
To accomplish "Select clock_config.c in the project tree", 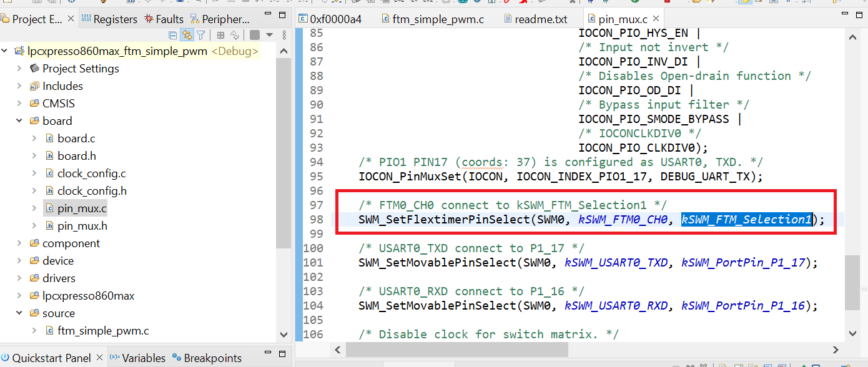I will (x=91, y=174).
